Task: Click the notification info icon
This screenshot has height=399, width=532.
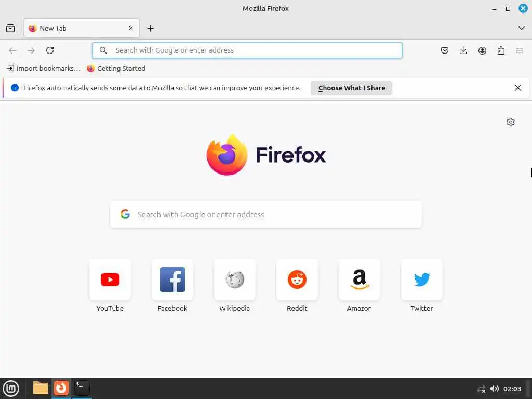Action: coord(15,88)
